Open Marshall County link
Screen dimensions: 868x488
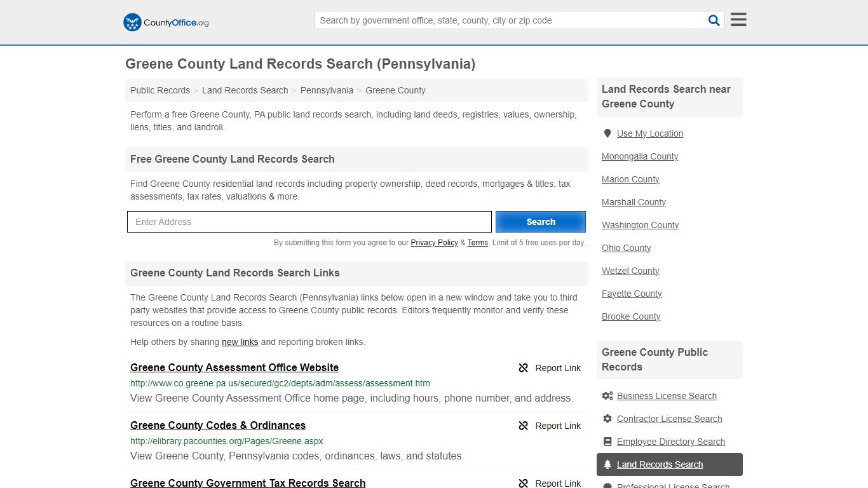coord(634,202)
